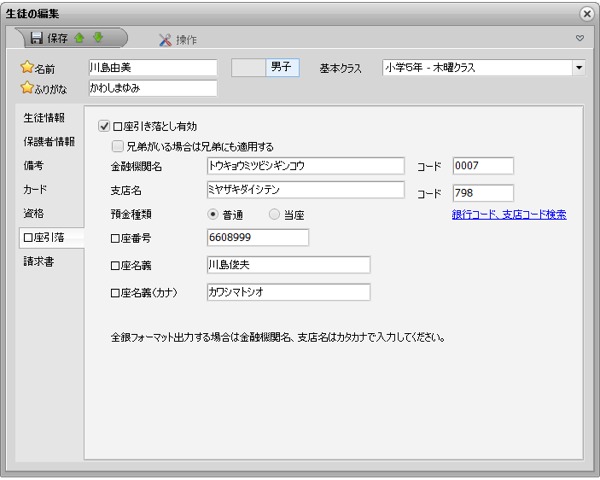The height and width of the screenshot is (480, 600).
Task: Collapse the toolbar with the top-right chevron
Action: [x=579, y=39]
